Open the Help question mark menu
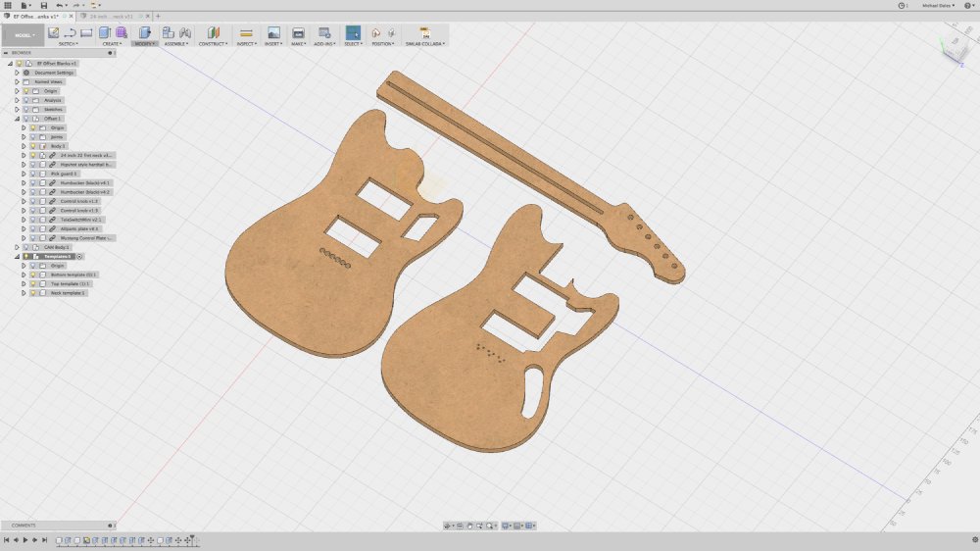Viewport: 980px width, 551px height. pyautogui.click(x=969, y=6)
